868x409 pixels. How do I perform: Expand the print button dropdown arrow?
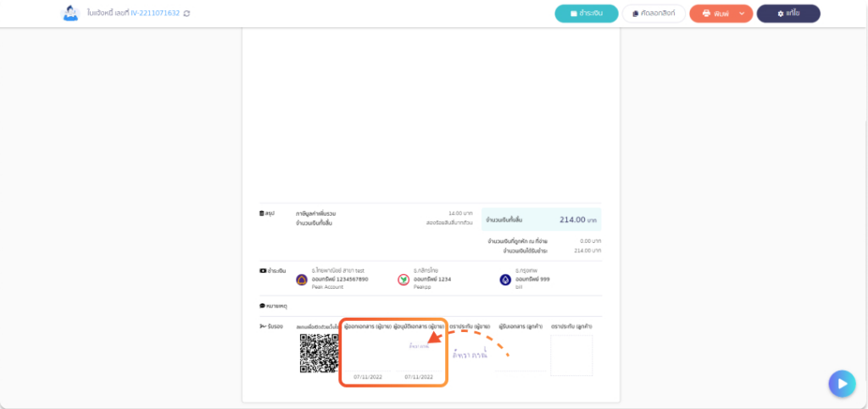(743, 14)
